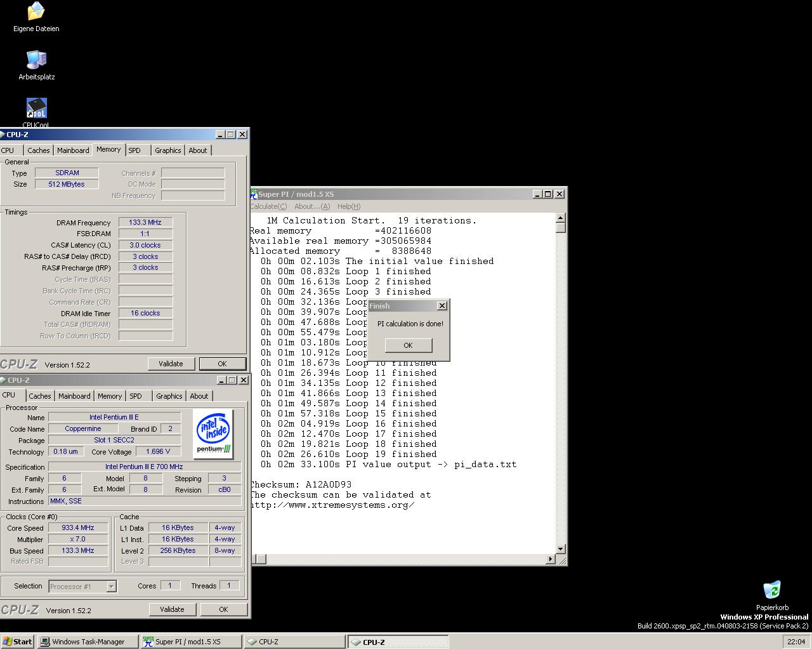Click Core Speed value 933.4 MHz

[78, 527]
